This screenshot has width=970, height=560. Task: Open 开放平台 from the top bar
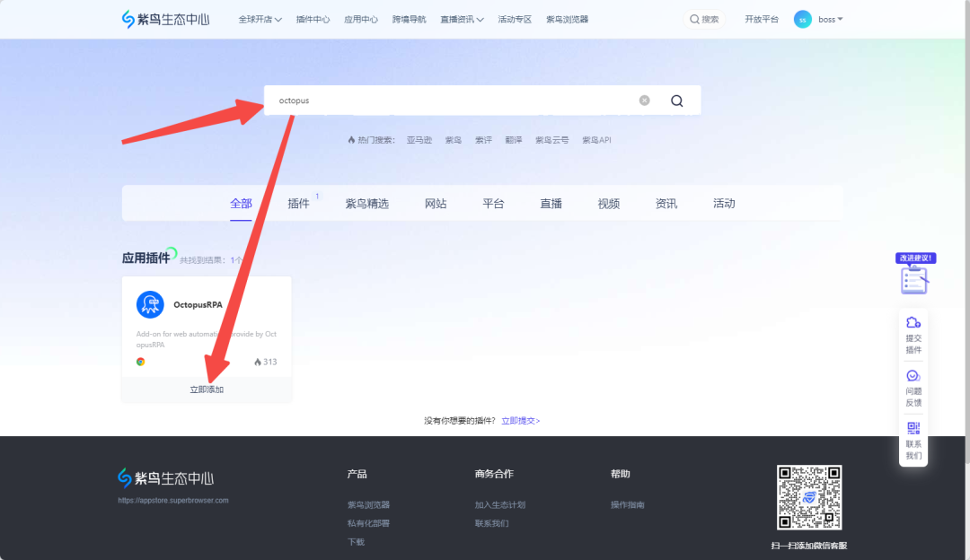(761, 18)
